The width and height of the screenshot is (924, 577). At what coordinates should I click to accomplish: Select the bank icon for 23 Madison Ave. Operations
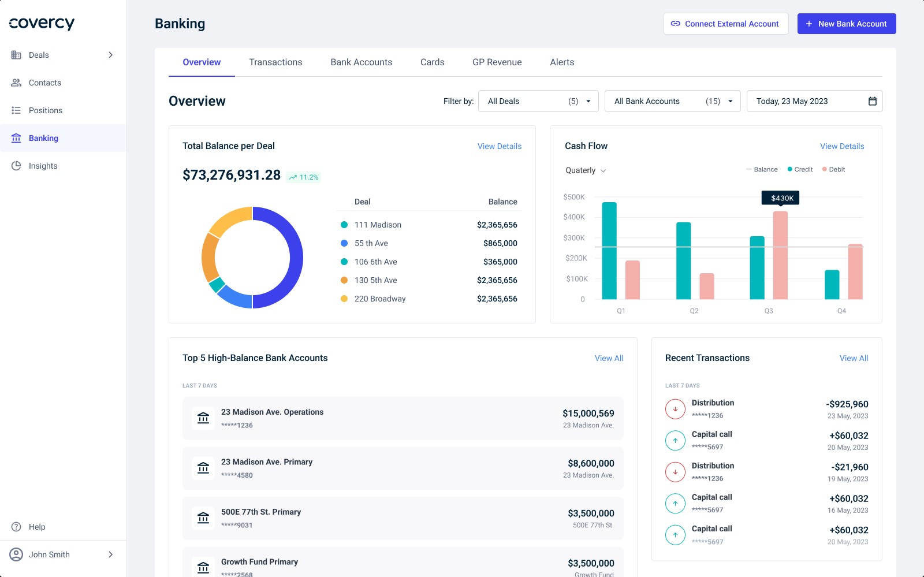pyautogui.click(x=203, y=418)
